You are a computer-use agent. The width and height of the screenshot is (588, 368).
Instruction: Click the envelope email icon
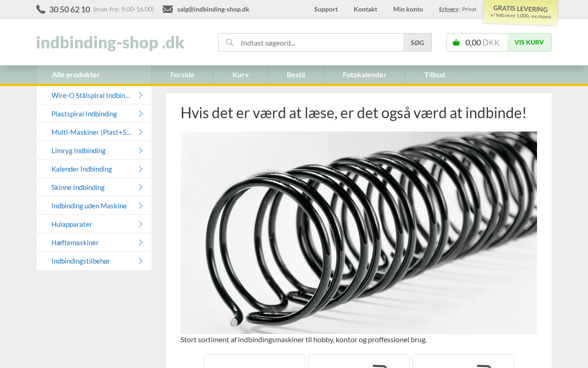pos(168,9)
